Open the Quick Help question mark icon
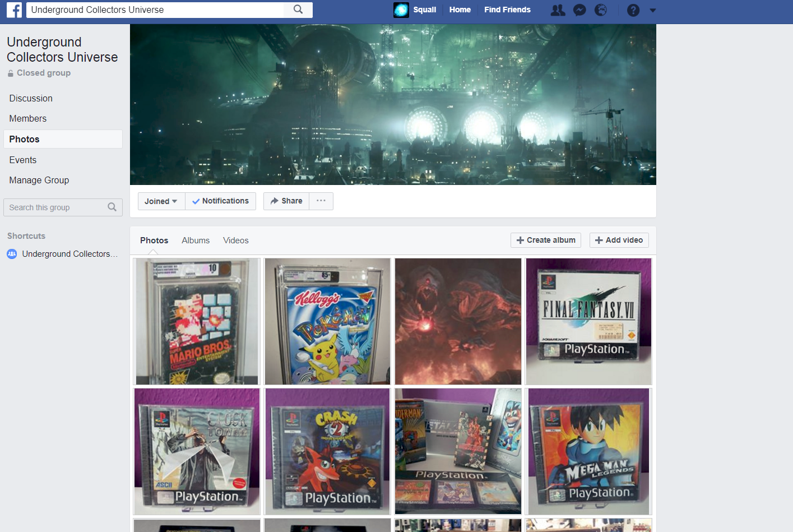Image resolution: width=793 pixels, height=532 pixels. [633, 10]
